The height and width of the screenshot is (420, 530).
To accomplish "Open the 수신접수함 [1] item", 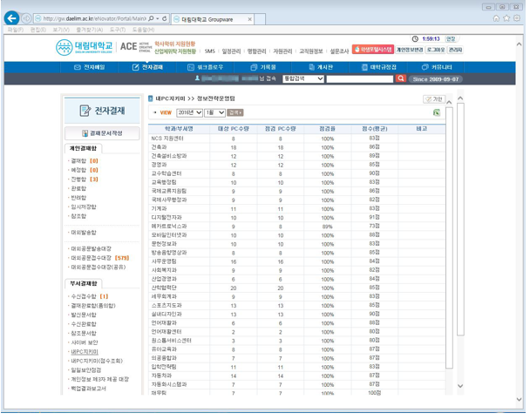I will tap(89, 296).
